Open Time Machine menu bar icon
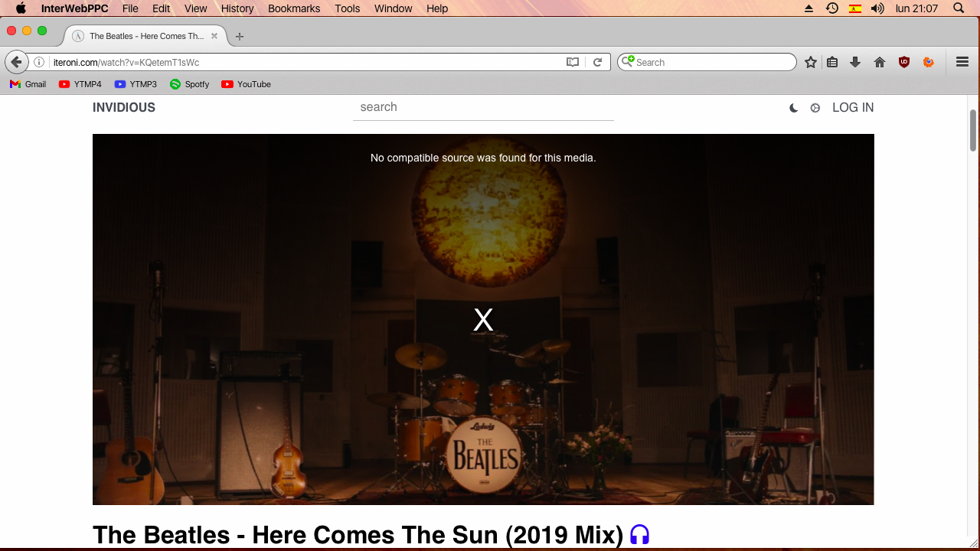The height and width of the screenshot is (551, 980). point(832,8)
